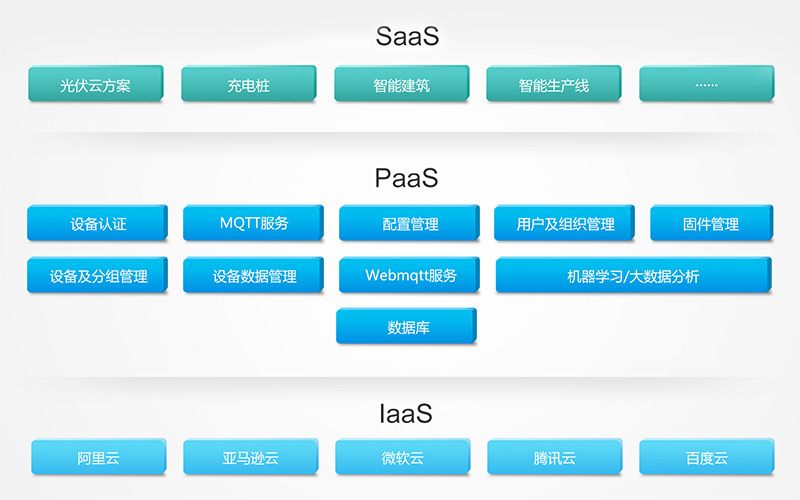Open the Webmqtt服务 block
The width and height of the screenshot is (800, 500).
(410, 276)
